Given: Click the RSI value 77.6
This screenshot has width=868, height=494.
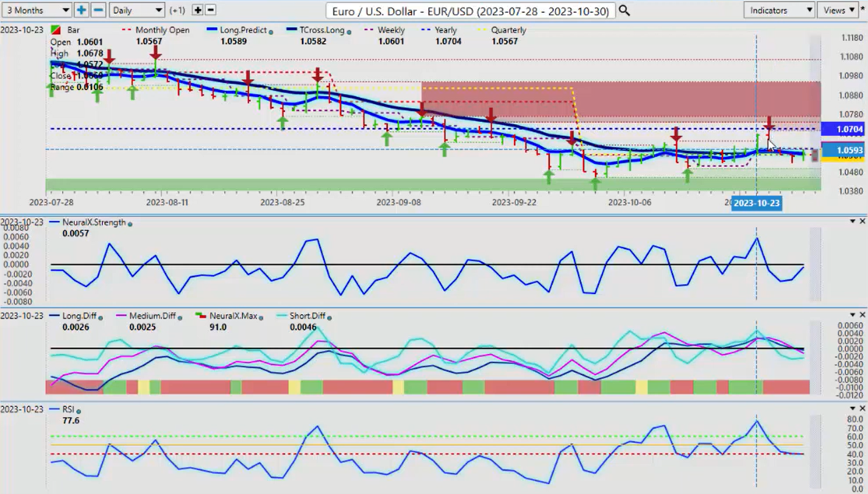Looking at the screenshot, I should click(70, 421).
